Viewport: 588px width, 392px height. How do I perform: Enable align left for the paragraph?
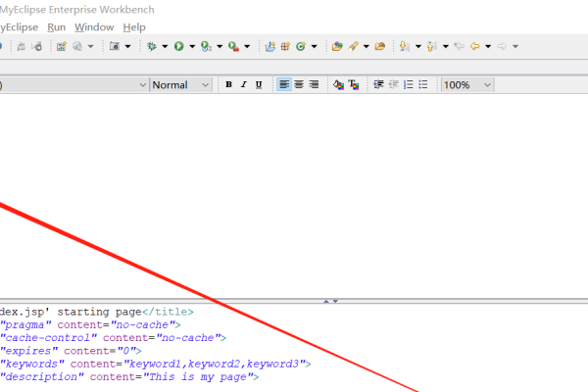(x=284, y=85)
